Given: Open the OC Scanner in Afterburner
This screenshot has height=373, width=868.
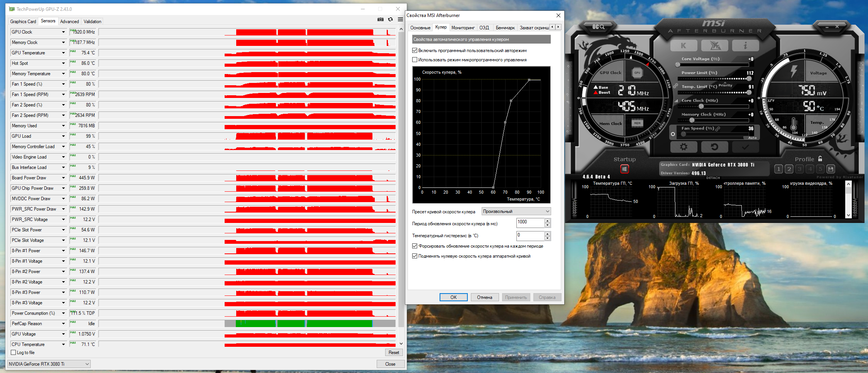Looking at the screenshot, I should (x=598, y=27).
